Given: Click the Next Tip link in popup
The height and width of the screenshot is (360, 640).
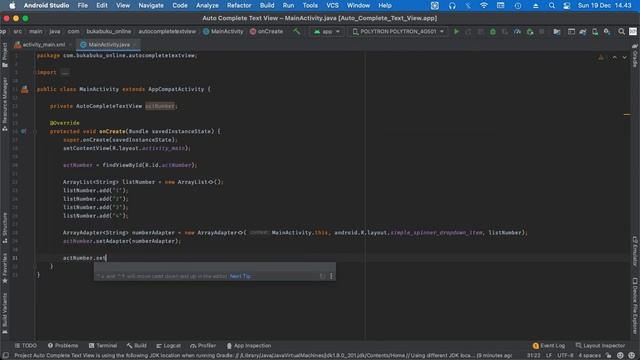Looking at the screenshot, I should pos(240,276).
